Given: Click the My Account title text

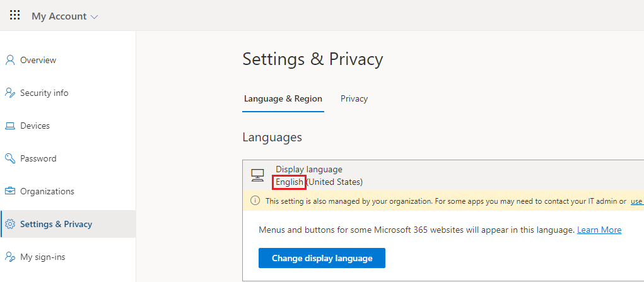Looking at the screenshot, I should [x=59, y=16].
